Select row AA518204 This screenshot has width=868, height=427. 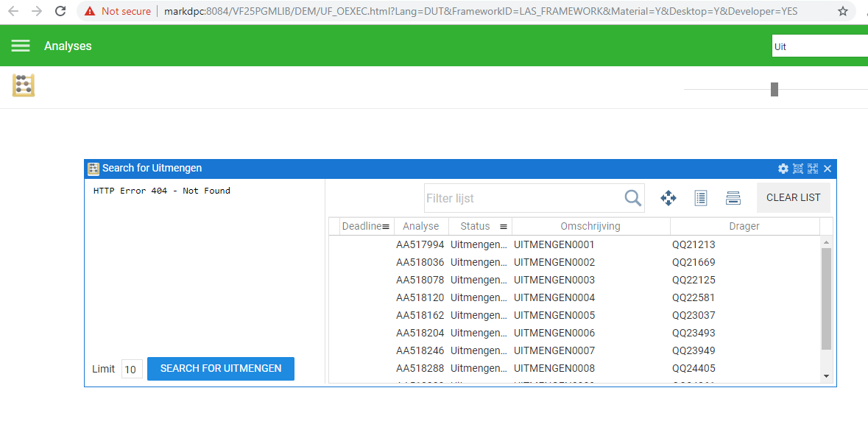(574, 333)
